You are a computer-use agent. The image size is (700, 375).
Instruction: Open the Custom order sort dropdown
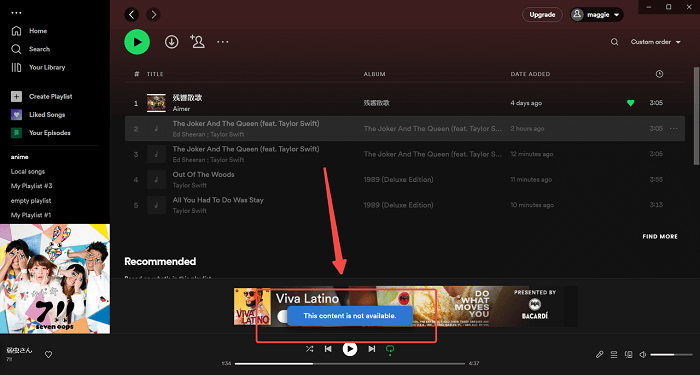[x=655, y=42]
